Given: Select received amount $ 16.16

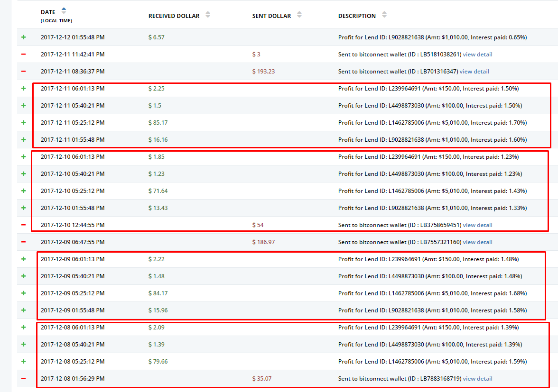Looking at the screenshot, I should (x=158, y=140).
